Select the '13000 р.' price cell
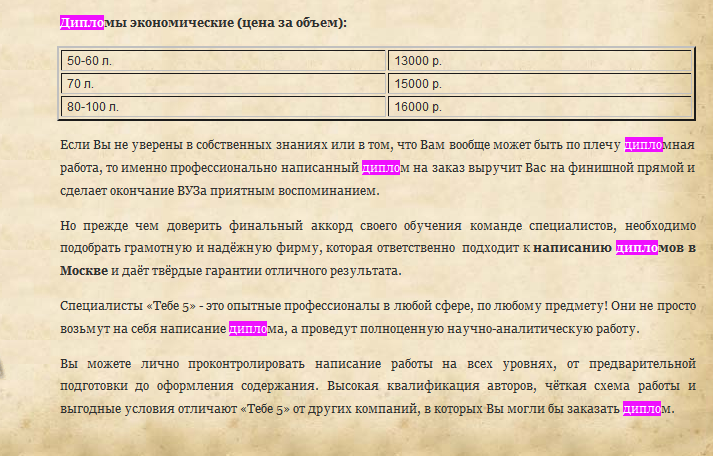 tap(540, 61)
